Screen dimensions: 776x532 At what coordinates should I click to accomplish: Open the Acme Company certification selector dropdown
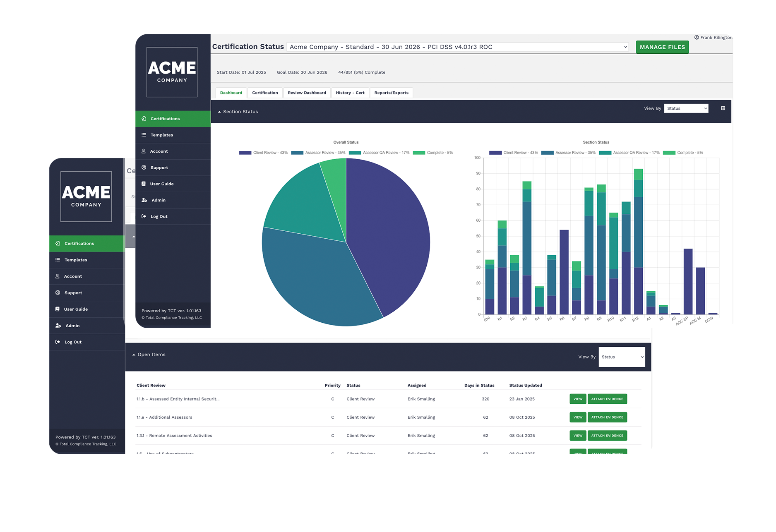[457, 47]
